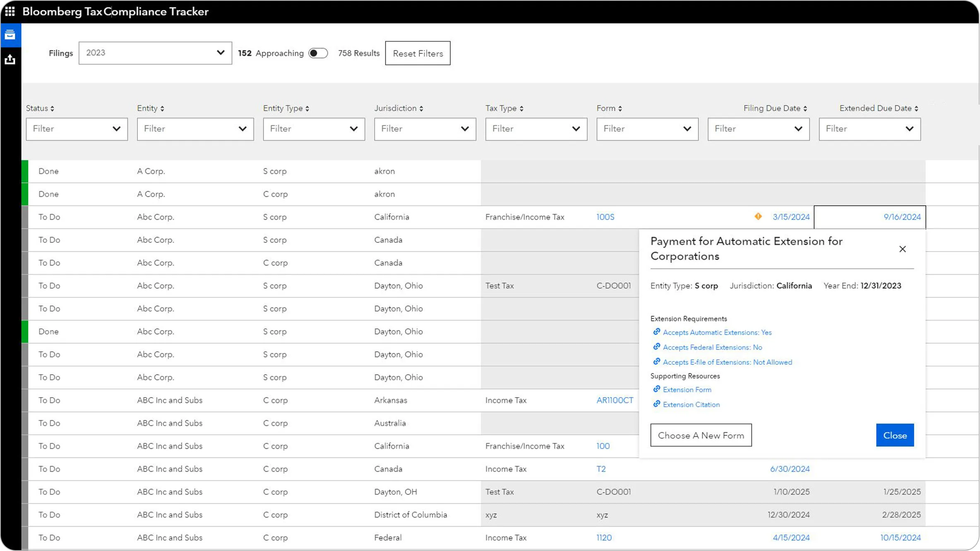The width and height of the screenshot is (980, 551).
Task: Open the Filing Due Date filter
Action: tap(758, 129)
